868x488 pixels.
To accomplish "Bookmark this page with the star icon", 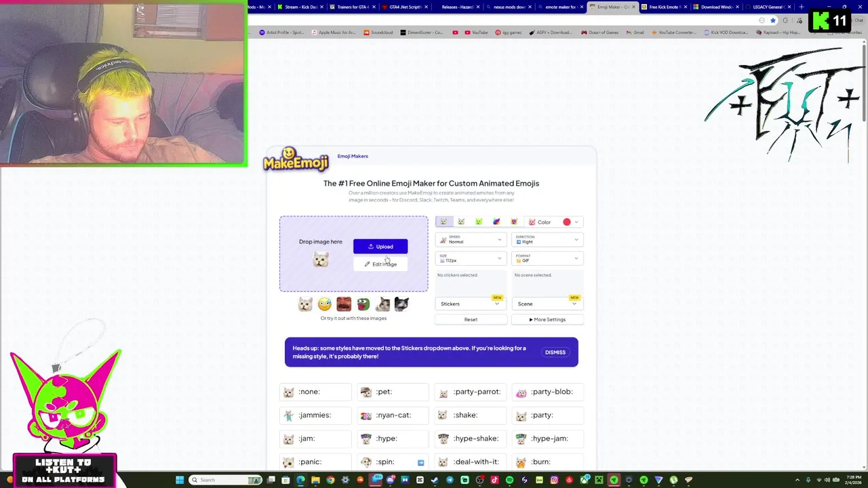I will [x=772, y=20].
